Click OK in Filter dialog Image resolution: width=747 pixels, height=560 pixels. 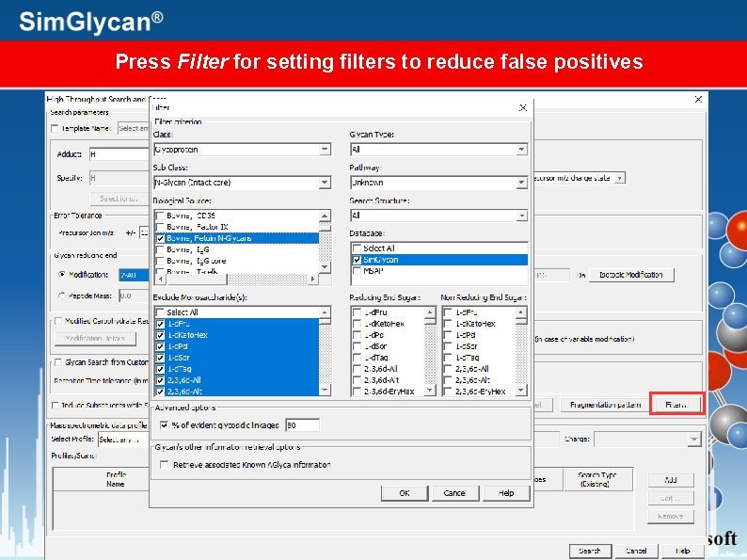pos(405,493)
